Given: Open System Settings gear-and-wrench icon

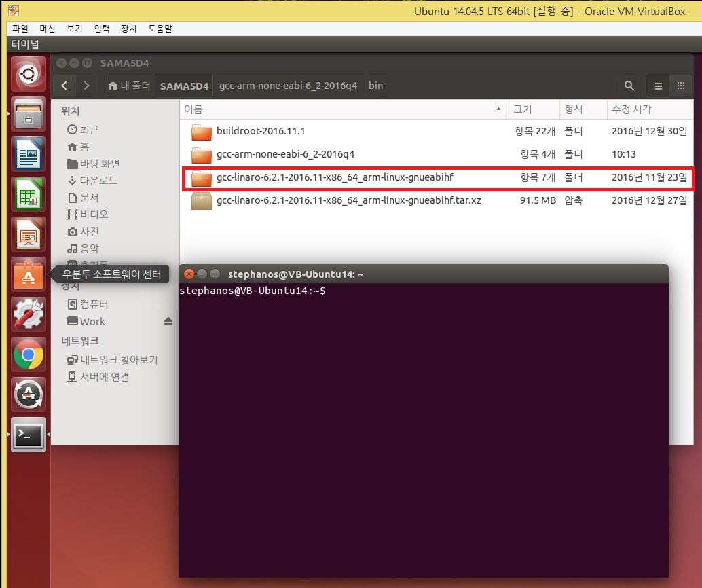Looking at the screenshot, I should click(x=29, y=314).
